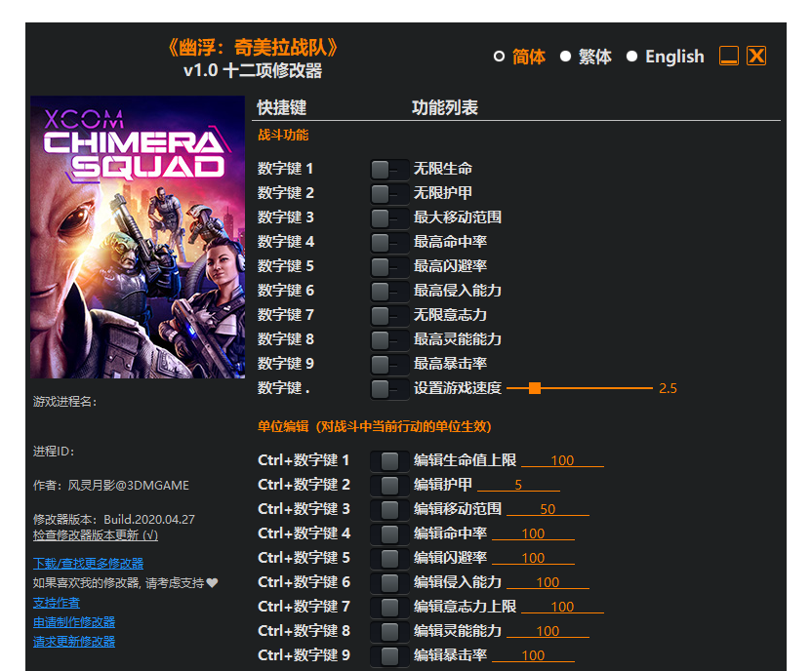
Task: Edit the 编辑侵入能力 value field
Action: click(548, 581)
